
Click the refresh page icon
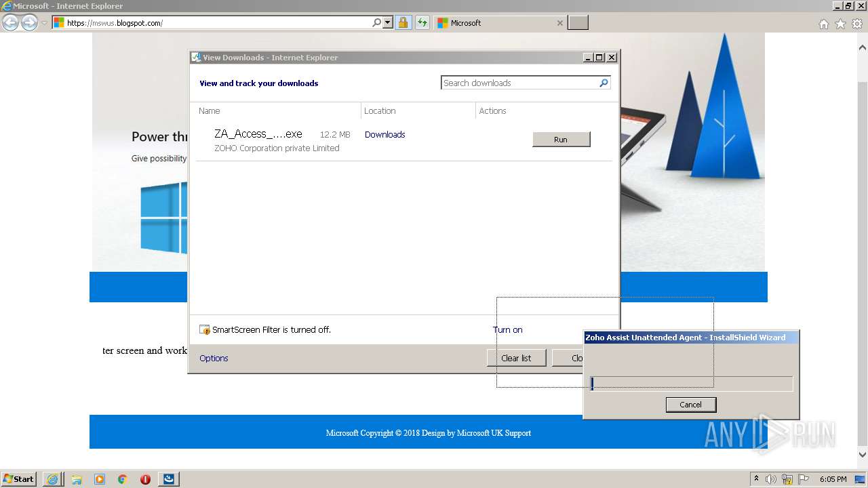pos(422,22)
